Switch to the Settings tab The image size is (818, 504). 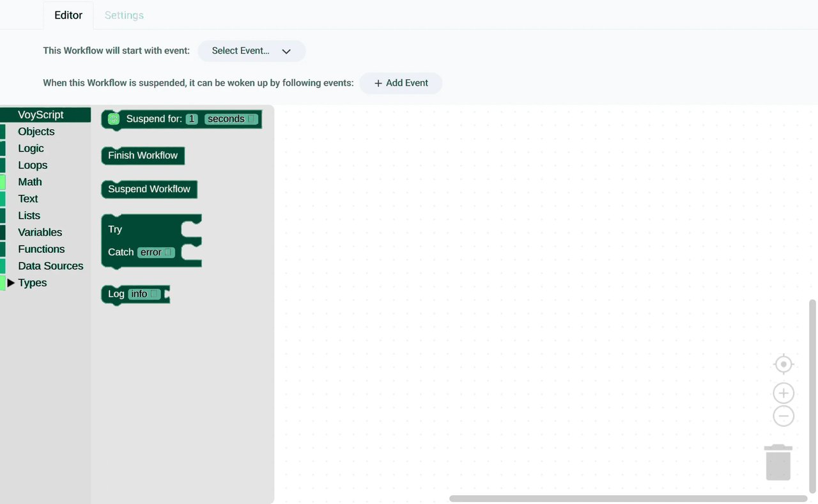124,15
